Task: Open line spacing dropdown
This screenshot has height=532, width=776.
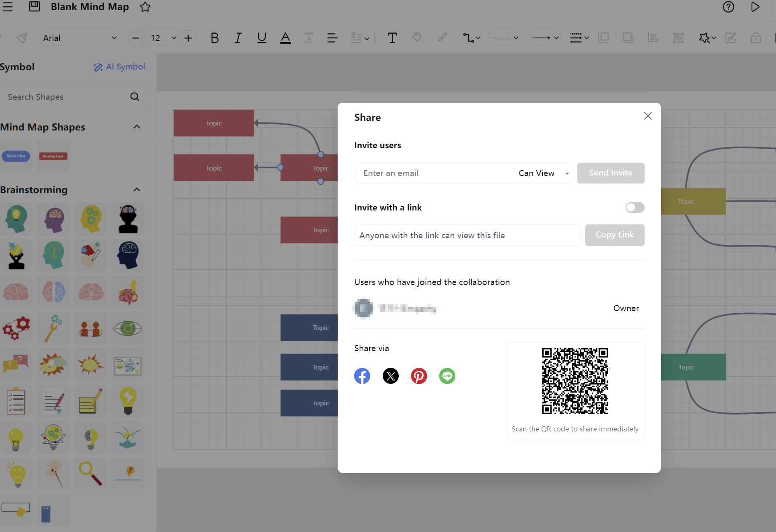Action: (x=360, y=38)
